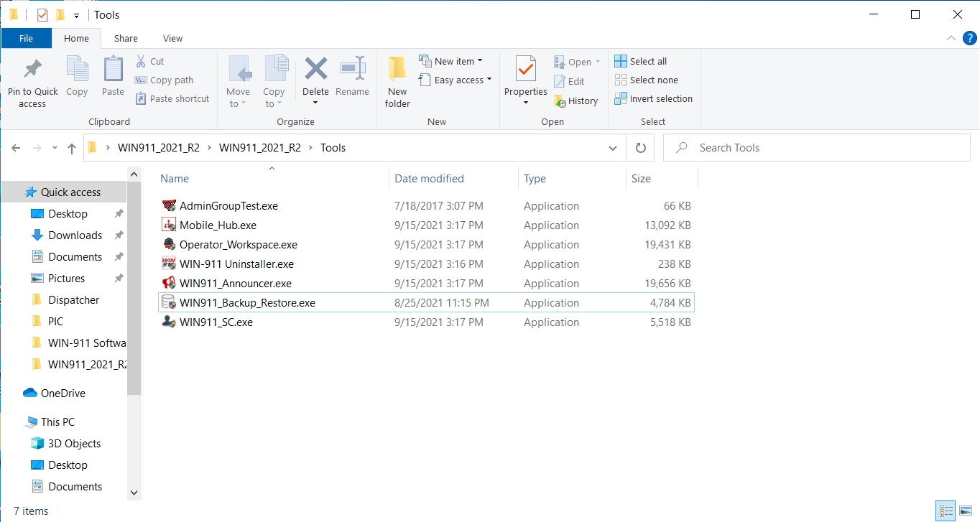The height and width of the screenshot is (522, 980).
Task: Click the WIN911_Backup_Restore.exe database icon
Action: click(169, 303)
